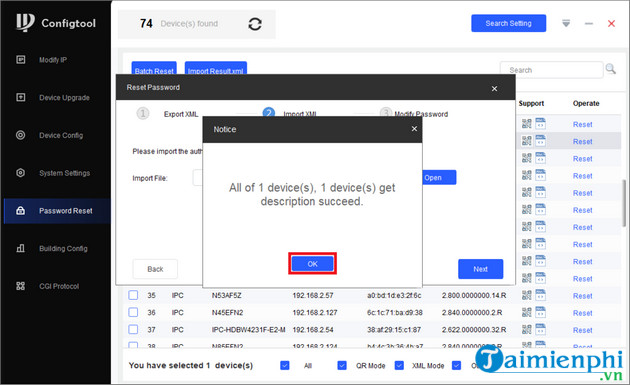Click device IPC-HDBW4231F-E2-M

248,330
